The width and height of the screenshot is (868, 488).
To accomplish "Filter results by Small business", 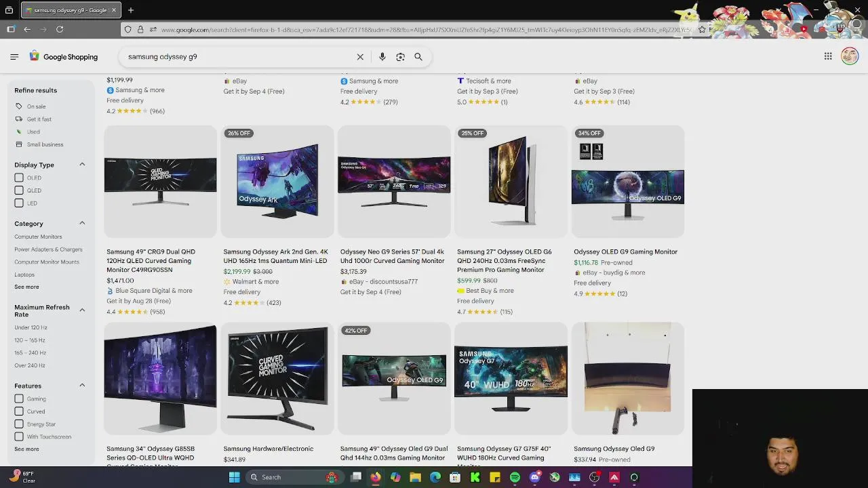I will 45,144.
